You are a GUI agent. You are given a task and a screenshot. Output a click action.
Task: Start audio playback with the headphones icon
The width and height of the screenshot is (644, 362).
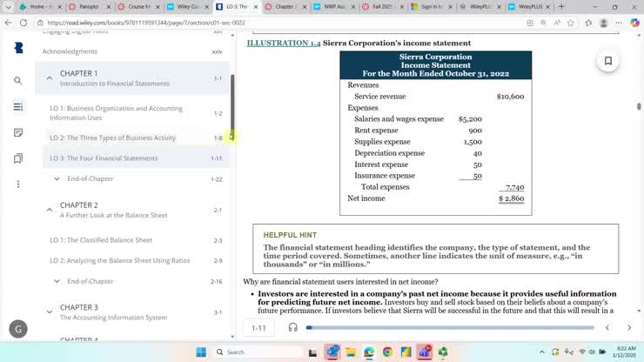pos(292,327)
